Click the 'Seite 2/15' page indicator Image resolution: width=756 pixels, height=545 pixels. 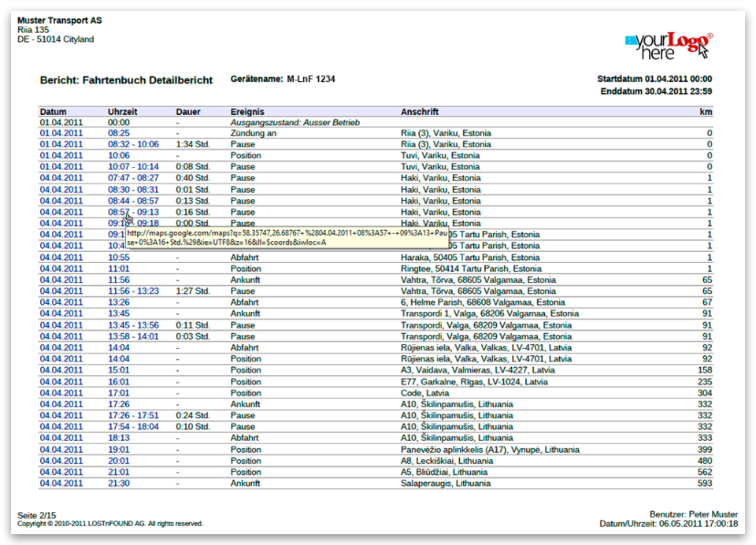pyautogui.click(x=35, y=515)
